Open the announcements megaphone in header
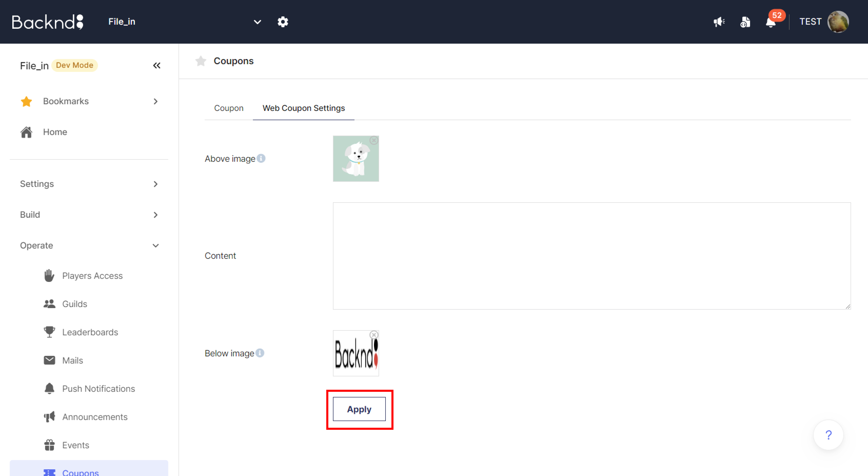This screenshot has width=868, height=476. point(719,22)
